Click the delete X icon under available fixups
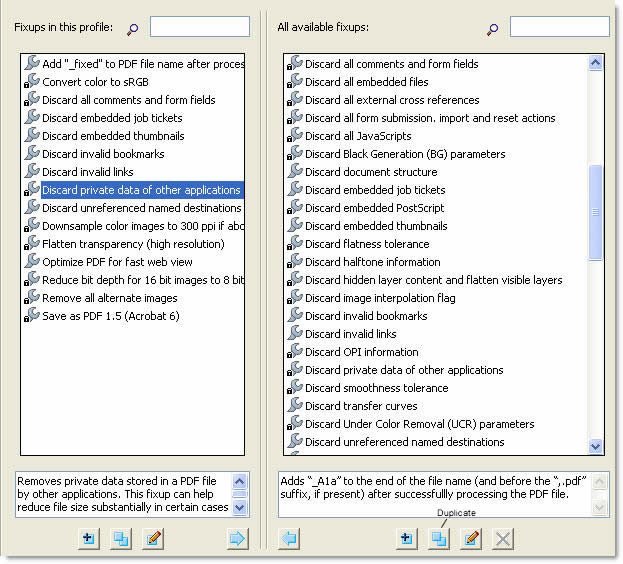Image resolution: width=623 pixels, height=564 pixels. 503,538
